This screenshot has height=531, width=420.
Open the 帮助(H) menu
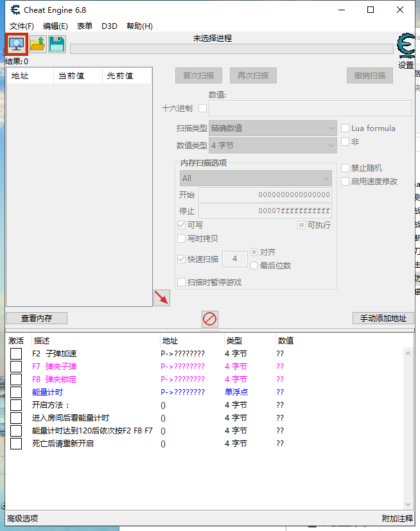coord(139,26)
